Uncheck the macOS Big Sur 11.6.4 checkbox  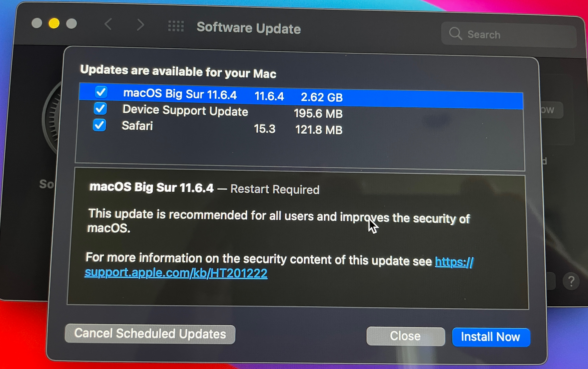(101, 92)
